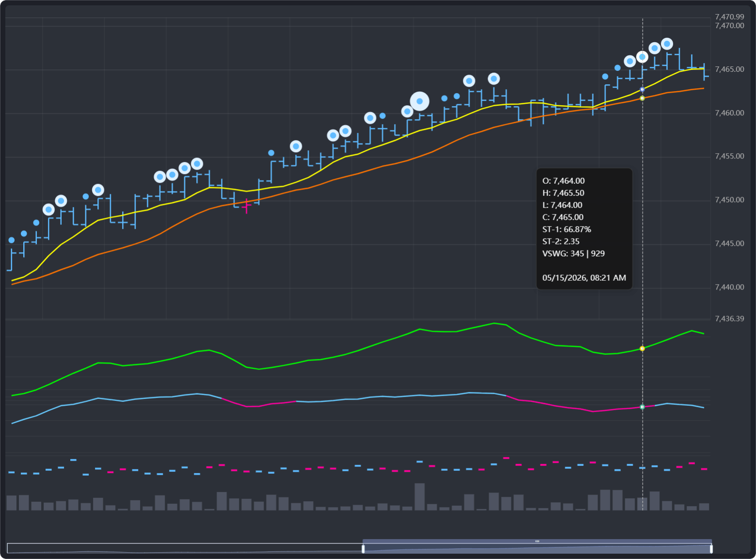
Task: Click the 7,455.00 price axis label
Action: (729, 156)
